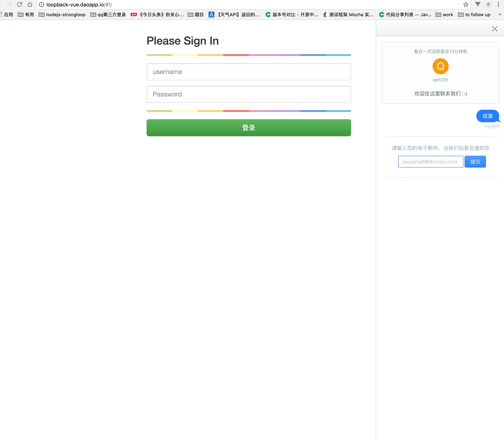Image resolution: width=504 pixels, height=440 pixels.
Task: Open the Vue devtools extension icon
Action: 478,4
